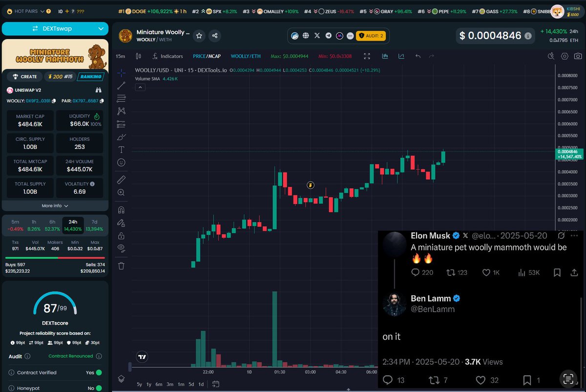This screenshot has width=586, height=392.
Task: Toggle stay in drawing mode
Action: pyautogui.click(x=122, y=223)
